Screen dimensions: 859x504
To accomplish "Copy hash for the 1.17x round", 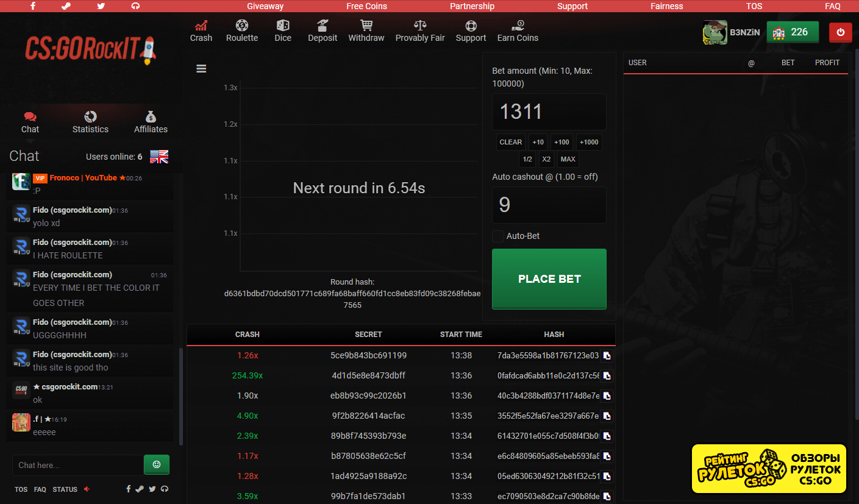I will [607, 456].
